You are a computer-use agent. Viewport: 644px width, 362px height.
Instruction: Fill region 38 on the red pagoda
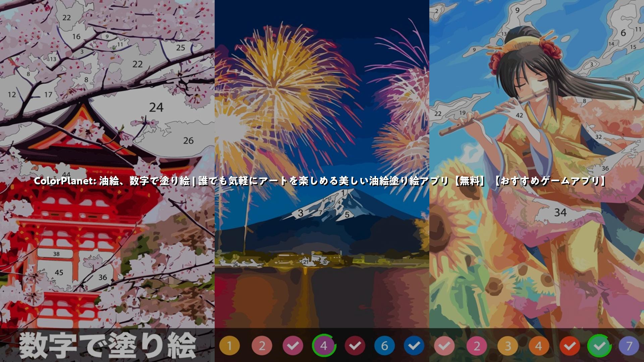click(56, 254)
